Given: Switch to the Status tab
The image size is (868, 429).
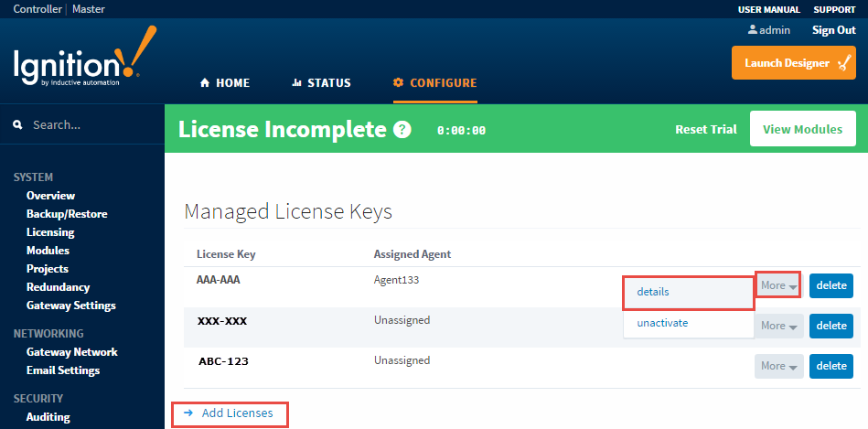Looking at the screenshot, I should tap(321, 83).
